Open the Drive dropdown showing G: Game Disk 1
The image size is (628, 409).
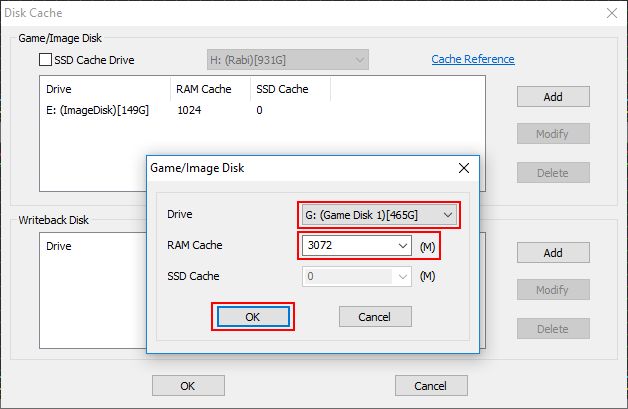(x=378, y=215)
